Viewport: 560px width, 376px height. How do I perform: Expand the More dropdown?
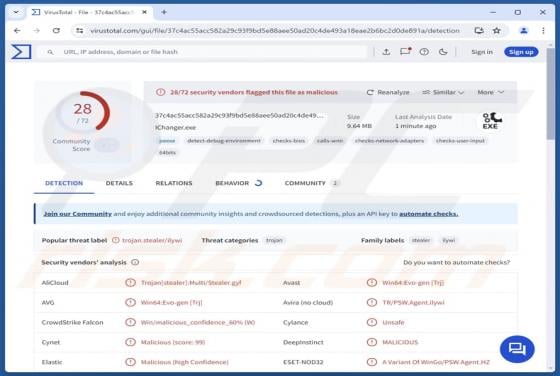click(x=490, y=92)
